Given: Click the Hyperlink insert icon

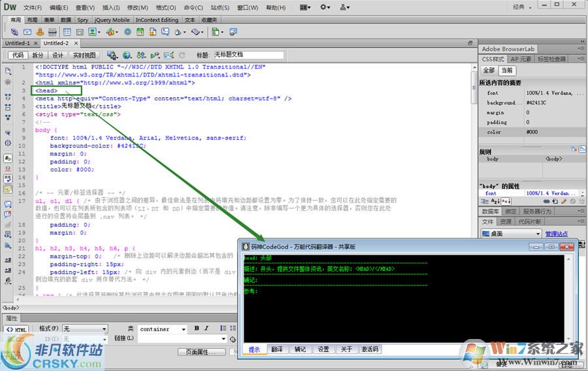Looking at the screenshot, I should tap(16, 31).
